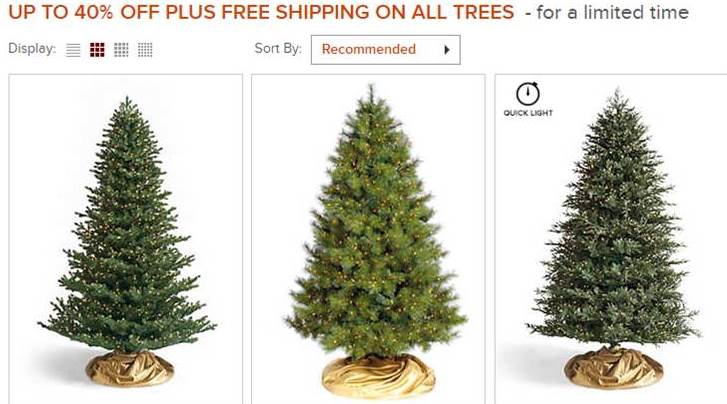Viewport: 727px width, 404px height.
Task: Switch to list view display
Action: tap(73, 50)
